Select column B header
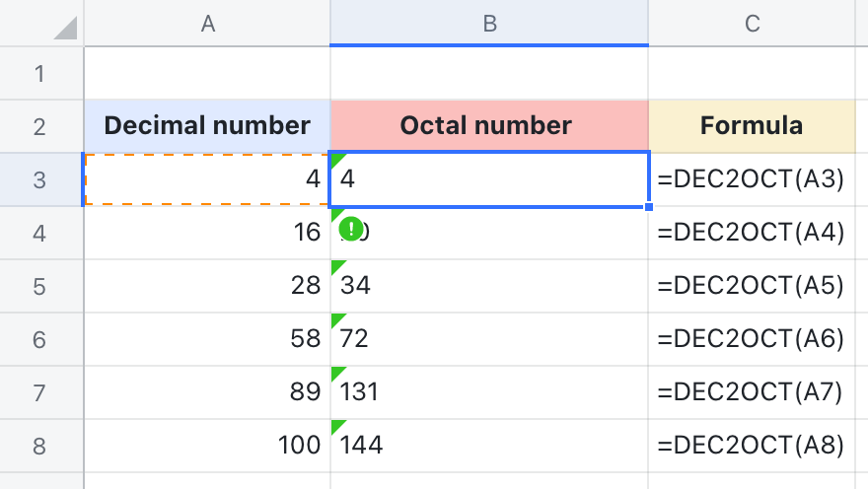868x489 pixels. click(x=489, y=24)
